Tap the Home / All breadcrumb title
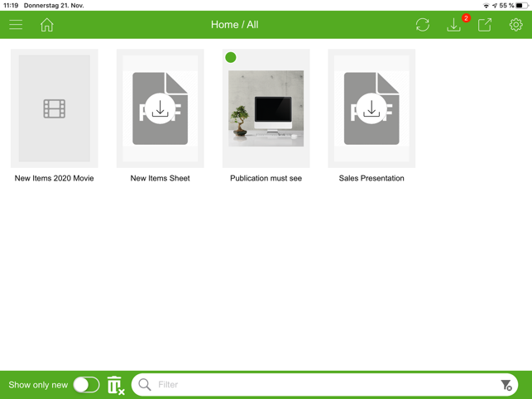This screenshot has width=532, height=399. tap(234, 25)
